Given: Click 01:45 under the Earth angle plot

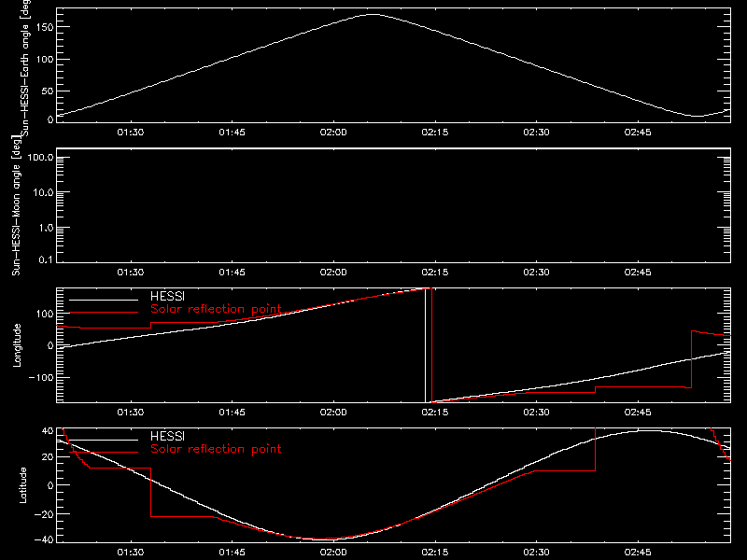Looking at the screenshot, I should click(232, 133).
